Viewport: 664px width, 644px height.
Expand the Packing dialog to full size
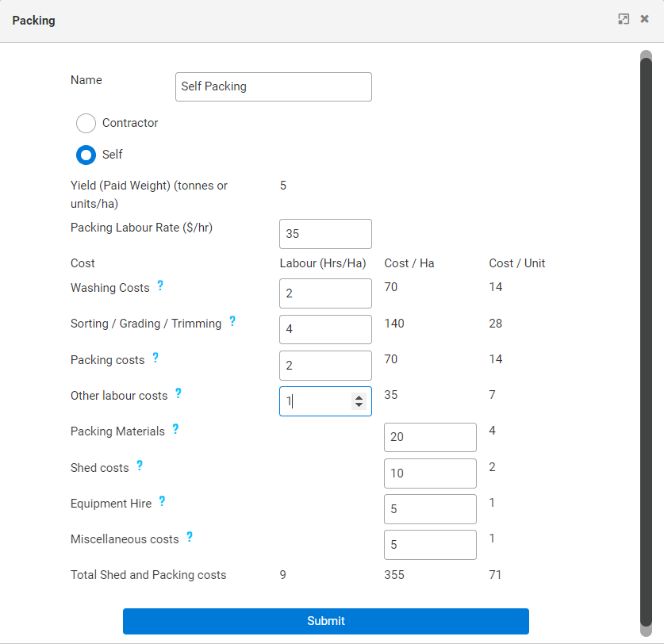coord(624,19)
